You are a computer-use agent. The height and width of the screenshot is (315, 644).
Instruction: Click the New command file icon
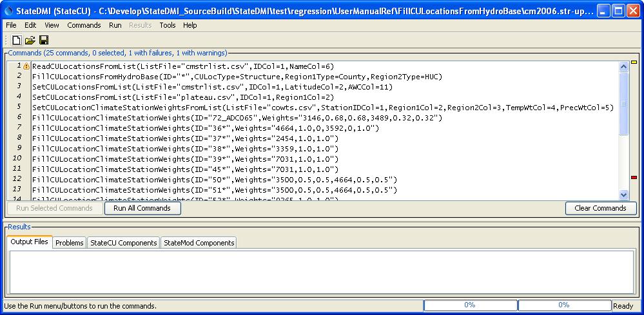tap(17, 40)
